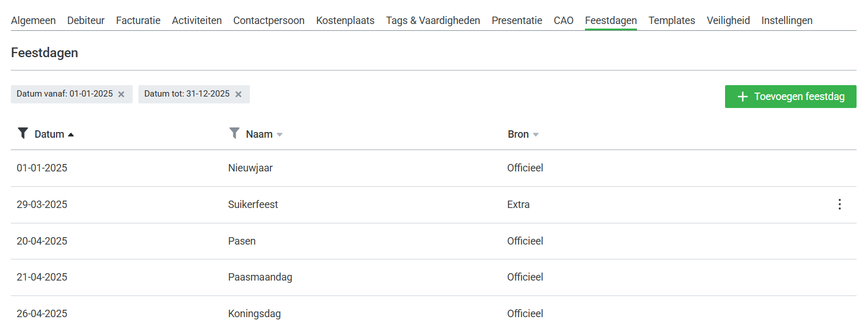Go to the Veiligheid tab
Screen dimensions: 868x332
click(x=728, y=21)
